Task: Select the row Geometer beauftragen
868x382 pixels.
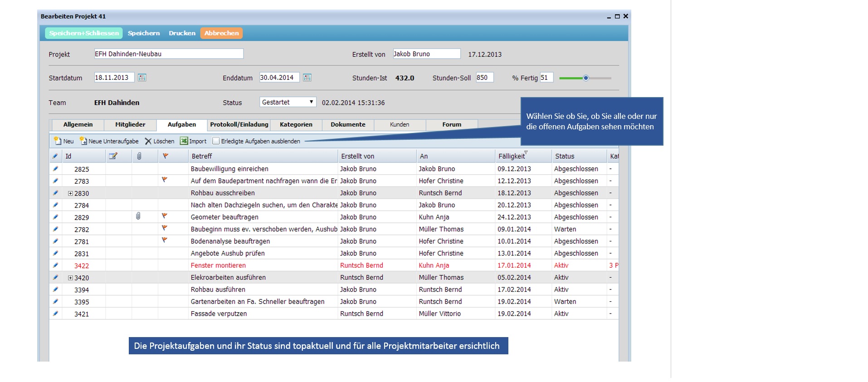Action: coord(334,217)
